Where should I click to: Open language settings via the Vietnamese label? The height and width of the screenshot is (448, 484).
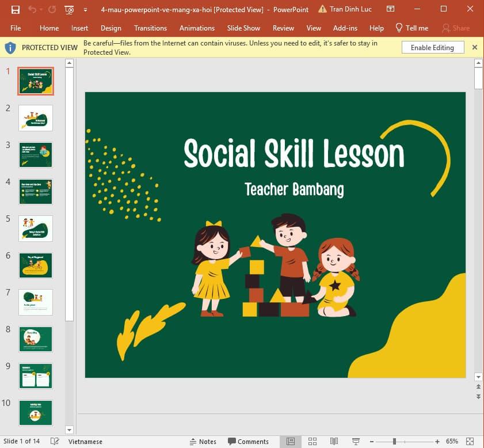pyautogui.click(x=85, y=441)
